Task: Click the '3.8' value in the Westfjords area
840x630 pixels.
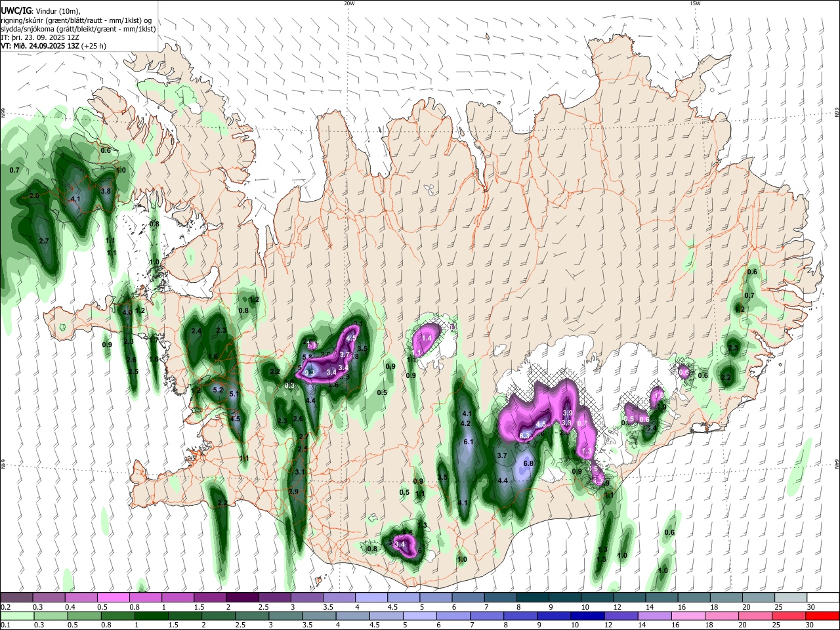Action: [106, 191]
